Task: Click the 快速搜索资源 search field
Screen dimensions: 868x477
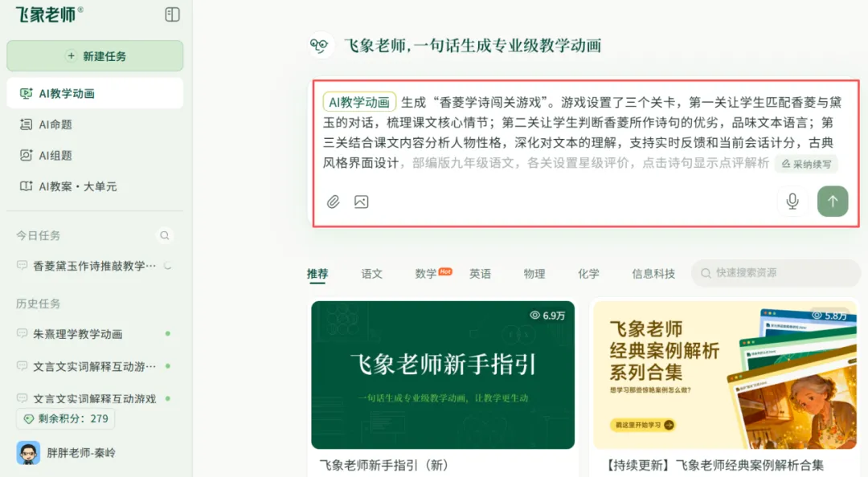Action: pos(775,273)
